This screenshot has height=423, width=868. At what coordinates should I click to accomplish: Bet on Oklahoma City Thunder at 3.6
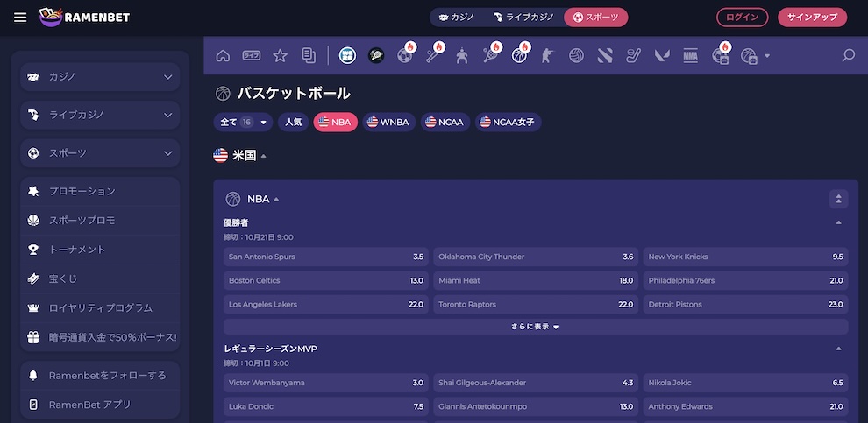coord(536,257)
